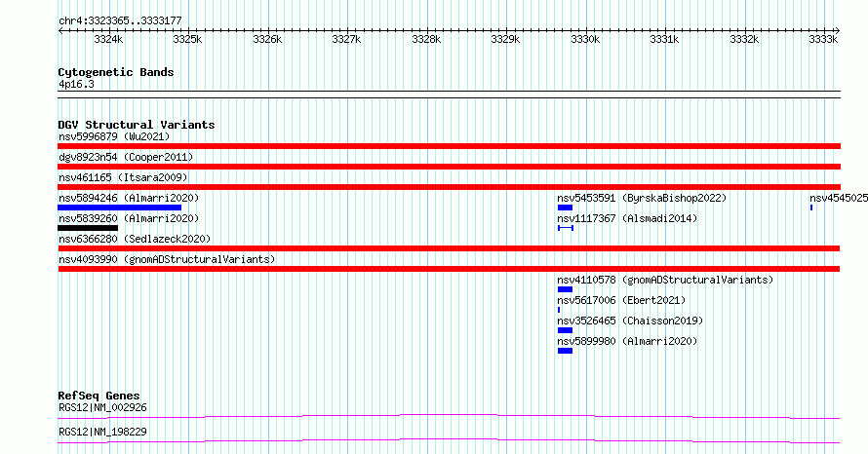
Task: Open variant nsv5839260 (Almarri2020) label
Action: click(x=129, y=218)
